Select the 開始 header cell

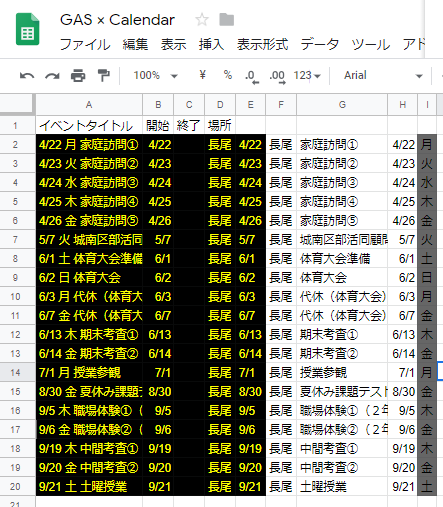[158, 126]
